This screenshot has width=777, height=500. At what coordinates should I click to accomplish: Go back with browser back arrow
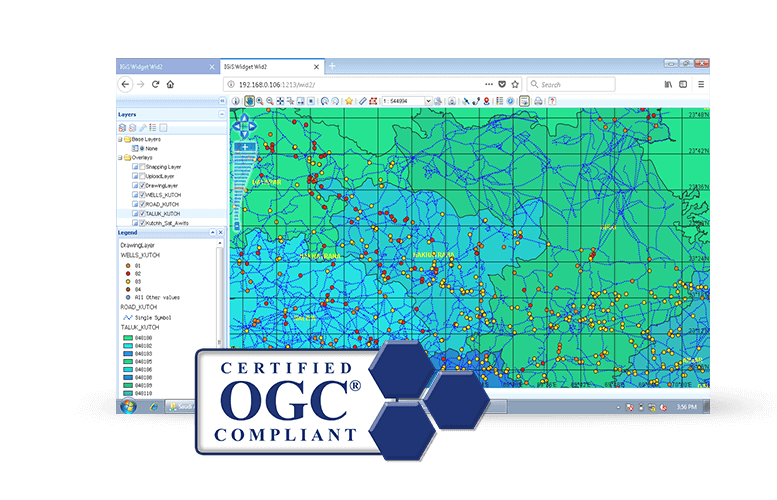tap(125, 84)
